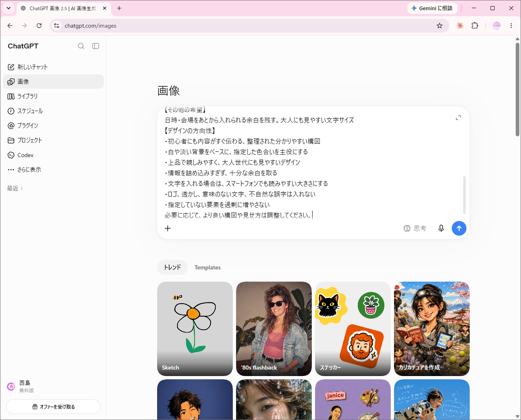The height and width of the screenshot is (420, 521).
Task: Click the prompt box inner scrollbar
Action: pyautogui.click(x=464, y=195)
